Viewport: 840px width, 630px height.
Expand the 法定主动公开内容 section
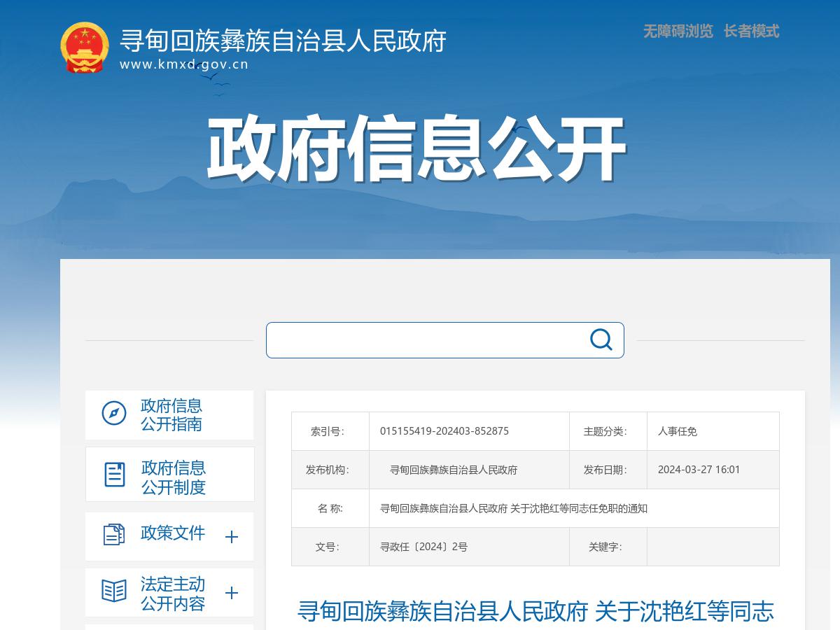point(231,591)
